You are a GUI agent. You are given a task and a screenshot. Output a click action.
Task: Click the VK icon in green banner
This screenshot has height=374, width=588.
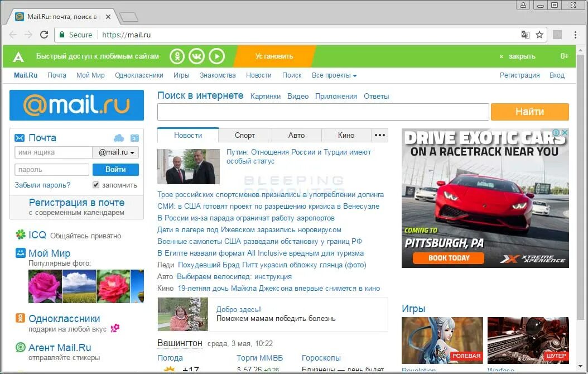click(196, 56)
